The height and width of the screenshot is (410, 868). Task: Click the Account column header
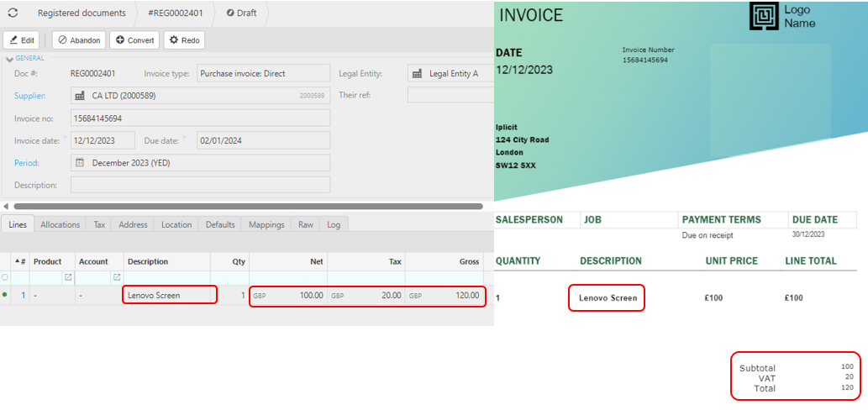tap(99, 262)
